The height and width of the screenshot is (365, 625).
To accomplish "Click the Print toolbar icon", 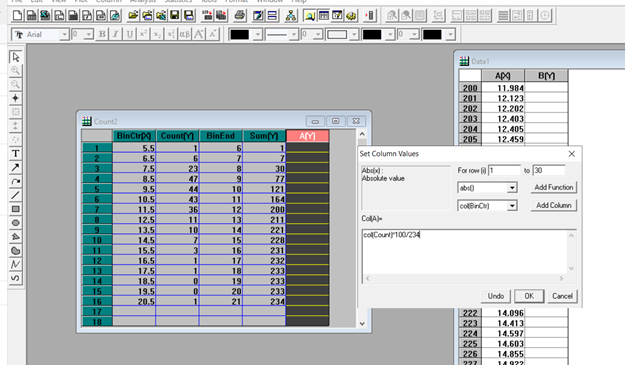I will pos(240,16).
